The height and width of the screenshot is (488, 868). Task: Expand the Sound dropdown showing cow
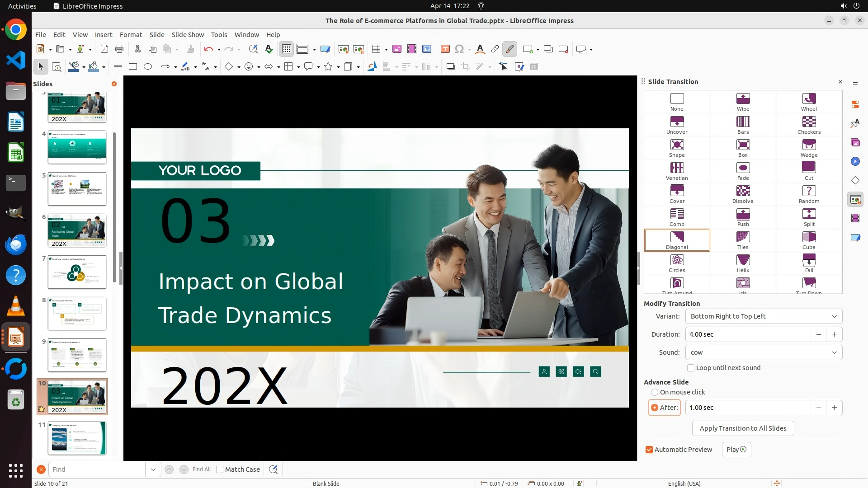click(764, 352)
